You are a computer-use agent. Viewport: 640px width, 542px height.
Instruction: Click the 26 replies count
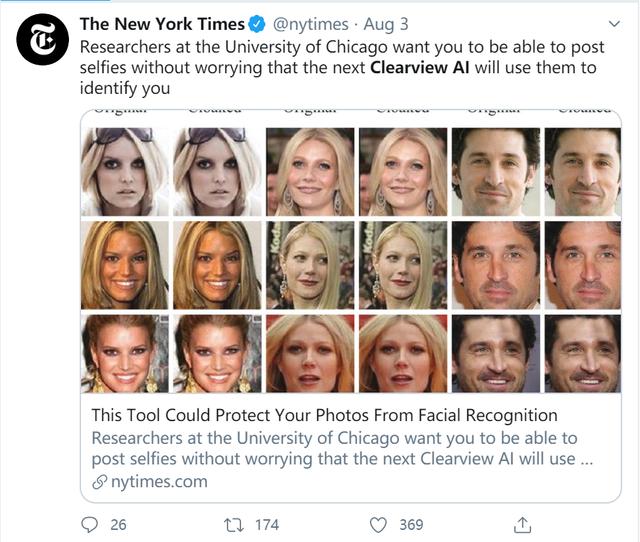click(x=118, y=524)
